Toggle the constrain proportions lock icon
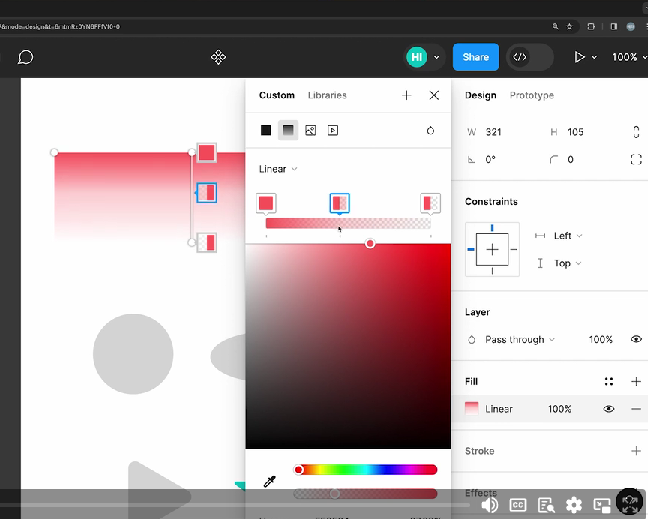The image size is (648, 519). pyautogui.click(x=636, y=132)
